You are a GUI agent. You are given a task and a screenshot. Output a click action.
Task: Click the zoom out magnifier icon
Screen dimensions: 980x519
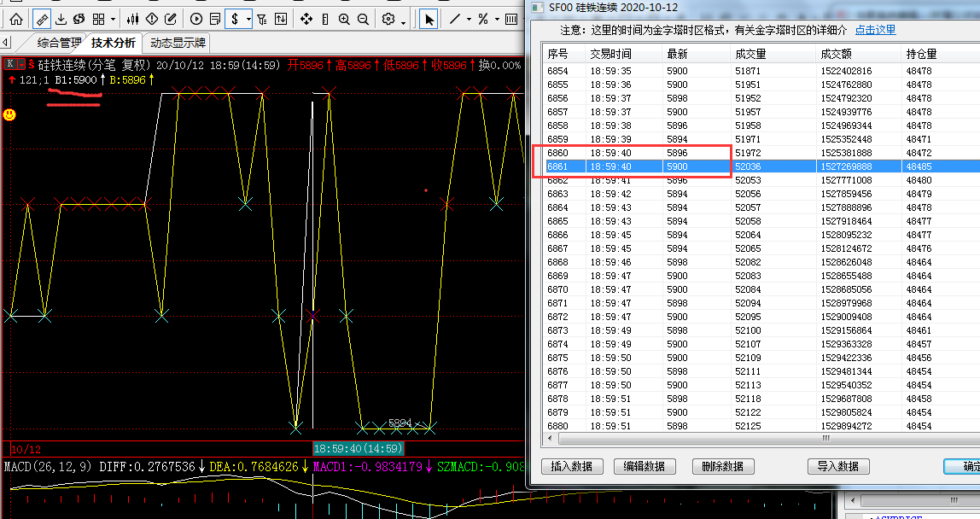coord(364,19)
